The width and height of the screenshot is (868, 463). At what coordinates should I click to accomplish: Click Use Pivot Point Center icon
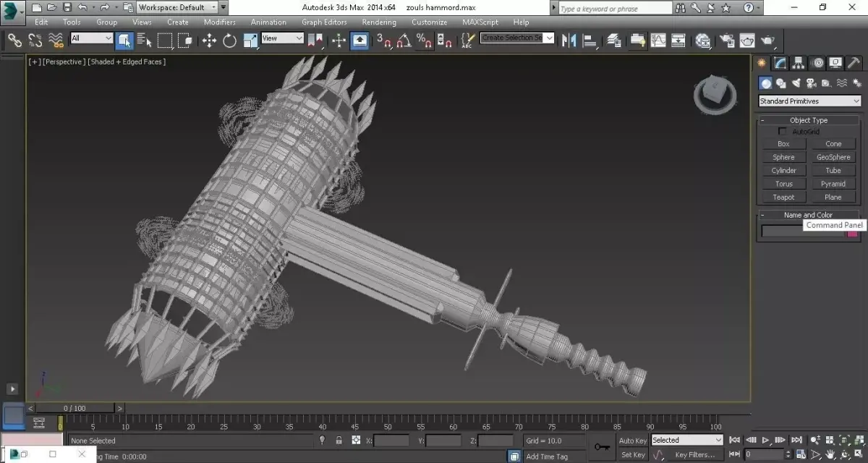(x=315, y=41)
